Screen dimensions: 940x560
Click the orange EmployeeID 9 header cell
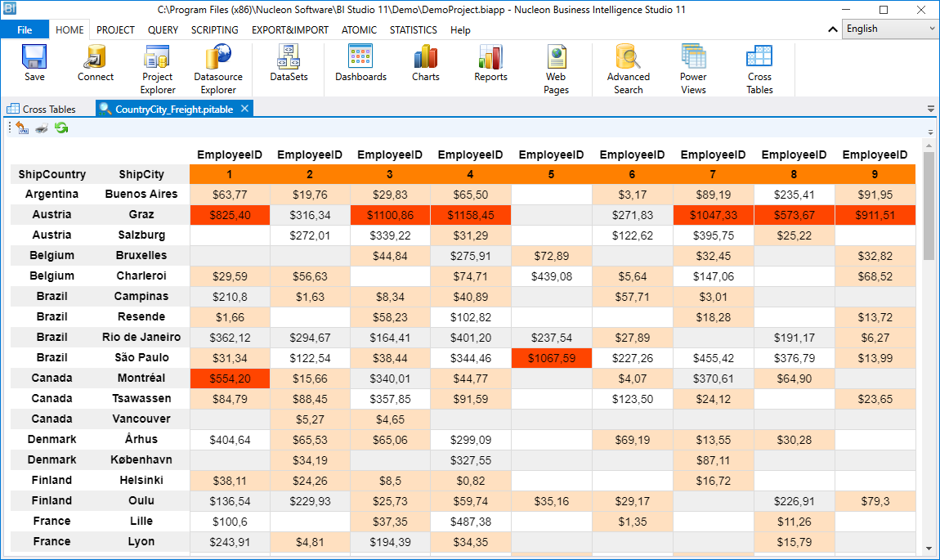point(875,174)
